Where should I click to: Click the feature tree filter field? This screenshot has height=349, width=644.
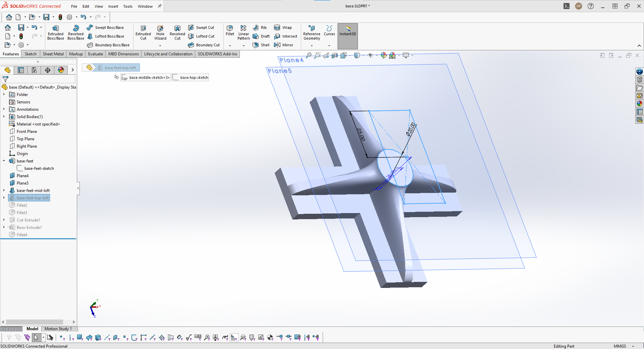click(39, 79)
